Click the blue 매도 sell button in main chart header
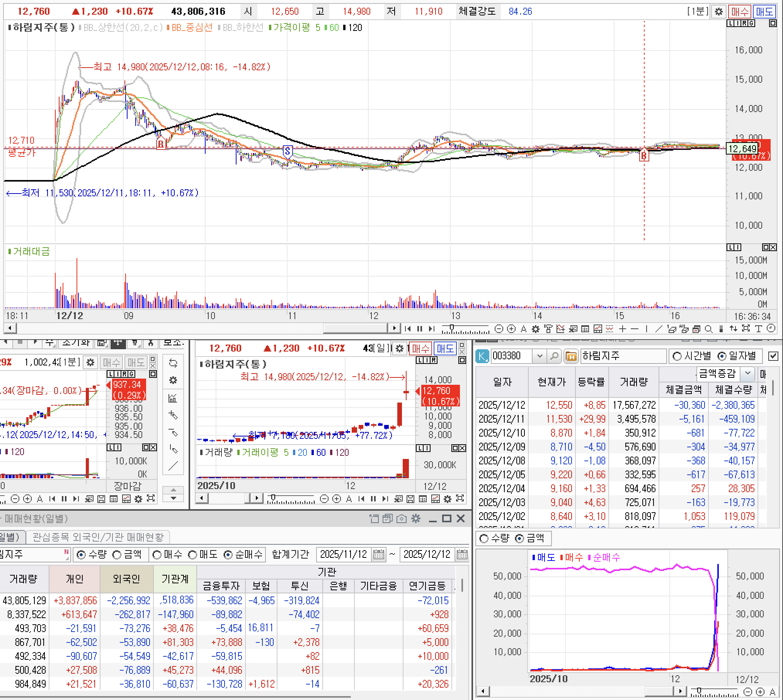Image resolution: width=783 pixels, height=700 pixels. point(764,12)
